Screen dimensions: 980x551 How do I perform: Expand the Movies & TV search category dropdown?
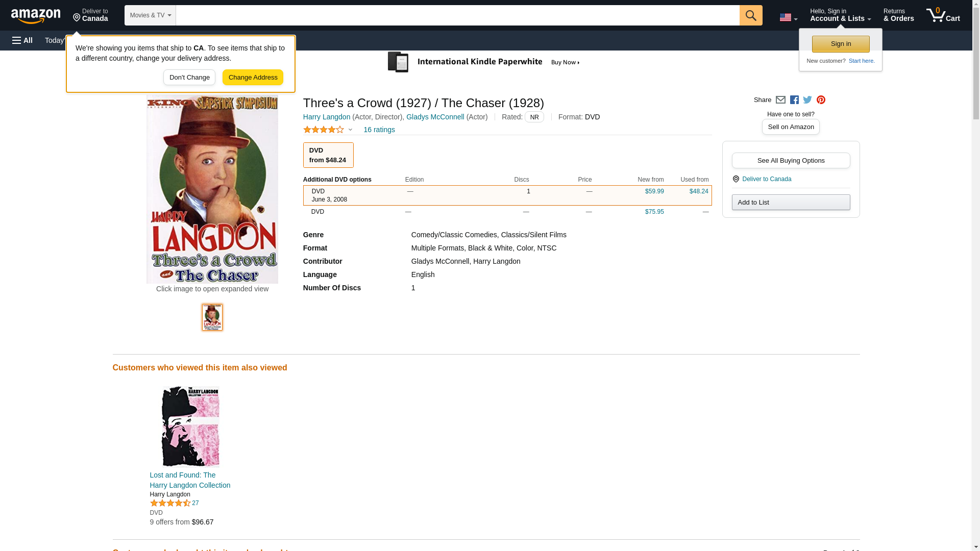(x=150, y=15)
